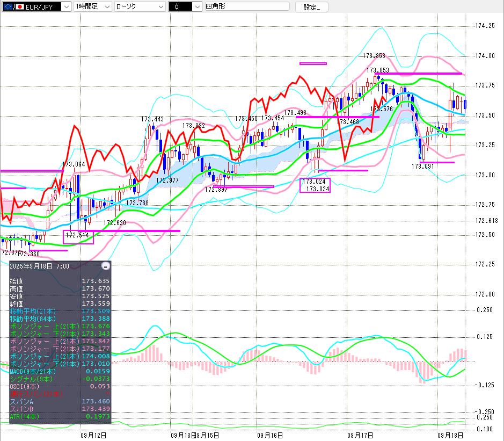
Task: Minimize the price info panel
Action: tap(106, 266)
